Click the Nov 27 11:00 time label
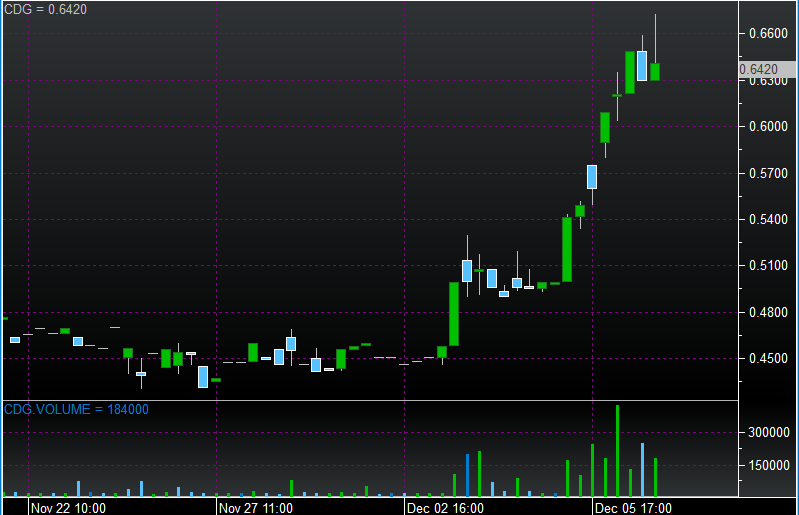This screenshot has height=515, width=799. [255, 507]
